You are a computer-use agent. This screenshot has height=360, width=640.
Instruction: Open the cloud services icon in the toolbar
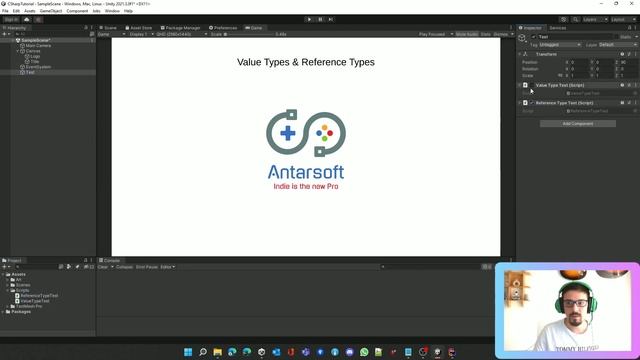(x=27, y=20)
